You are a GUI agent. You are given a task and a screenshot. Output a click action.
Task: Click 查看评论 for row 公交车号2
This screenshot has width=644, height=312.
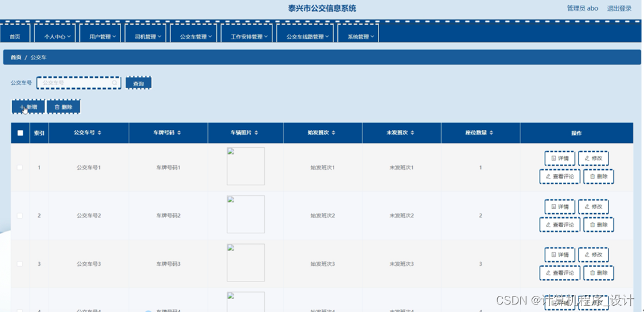point(560,225)
